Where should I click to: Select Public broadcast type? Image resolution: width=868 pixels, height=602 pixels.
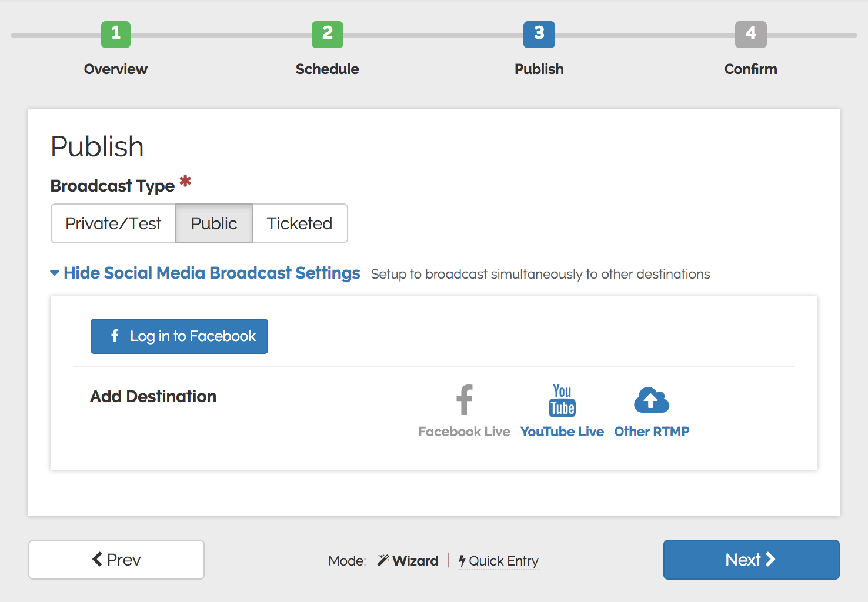[x=214, y=223]
